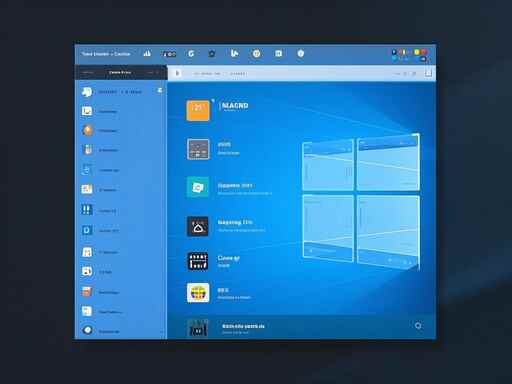Select the dark bottom-bar app tile
512x384 pixels.
tap(198, 328)
